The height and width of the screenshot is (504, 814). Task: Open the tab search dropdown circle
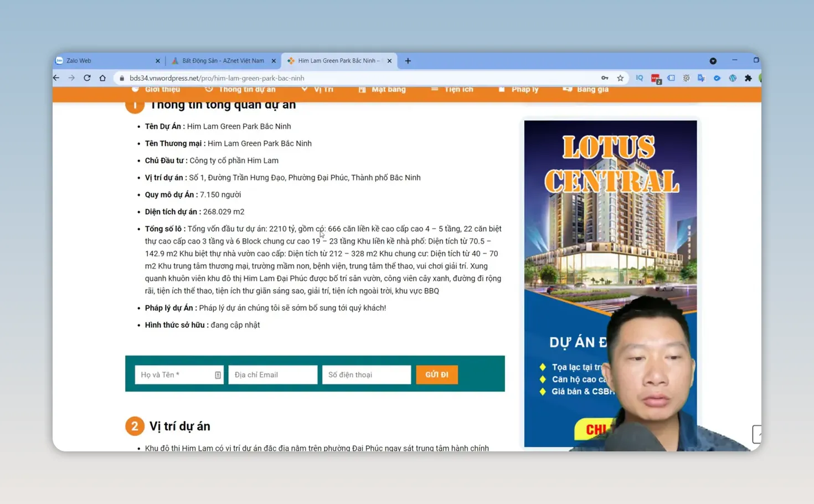[713, 61]
